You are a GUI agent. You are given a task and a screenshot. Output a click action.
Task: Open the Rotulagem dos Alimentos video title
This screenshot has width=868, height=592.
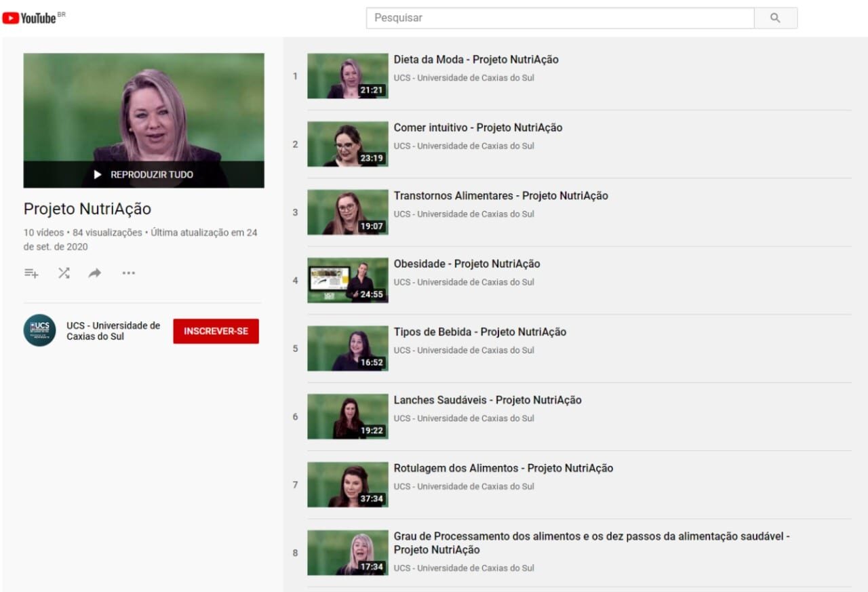(x=503, y=469)
